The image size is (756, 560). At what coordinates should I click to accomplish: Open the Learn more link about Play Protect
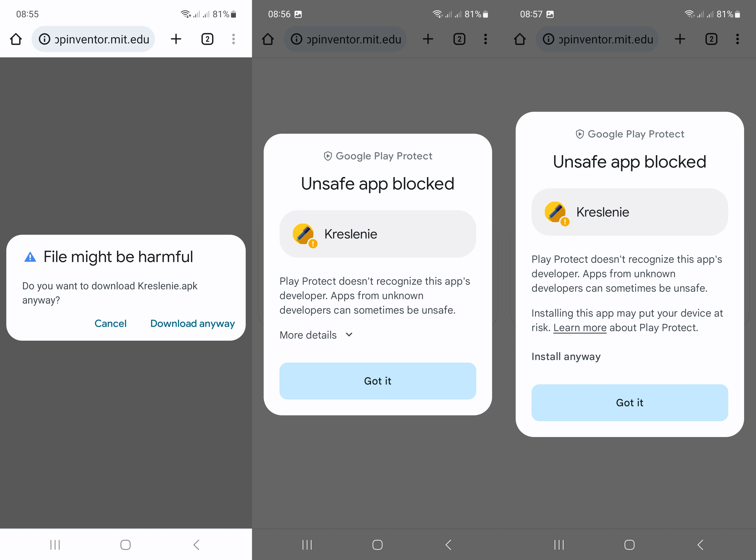[580, 328]
